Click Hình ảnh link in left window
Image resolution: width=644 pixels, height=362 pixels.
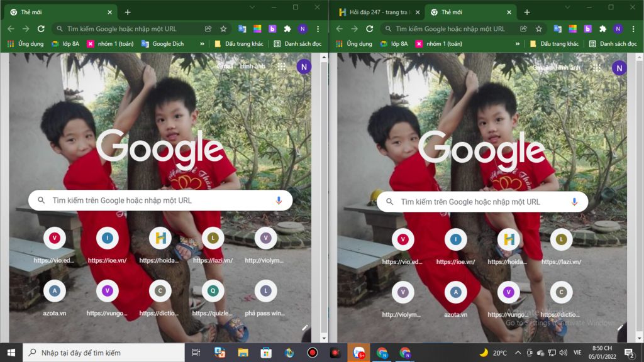252,66
